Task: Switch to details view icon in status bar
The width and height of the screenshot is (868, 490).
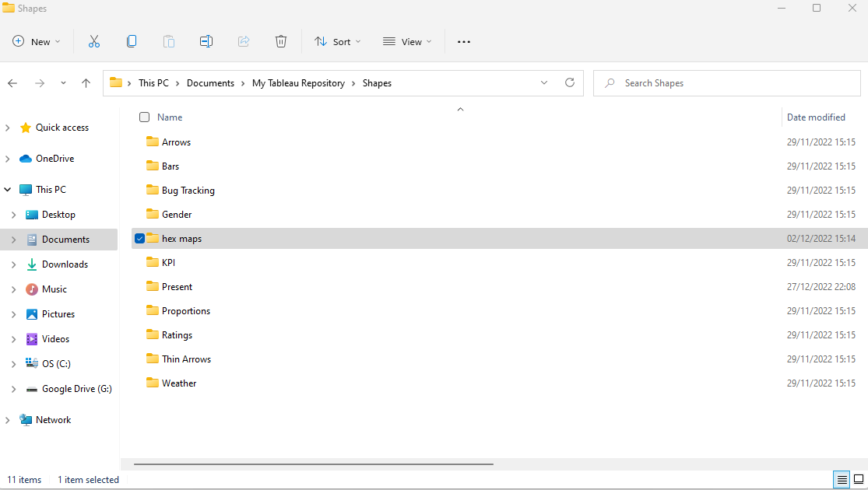Action: 842,479
